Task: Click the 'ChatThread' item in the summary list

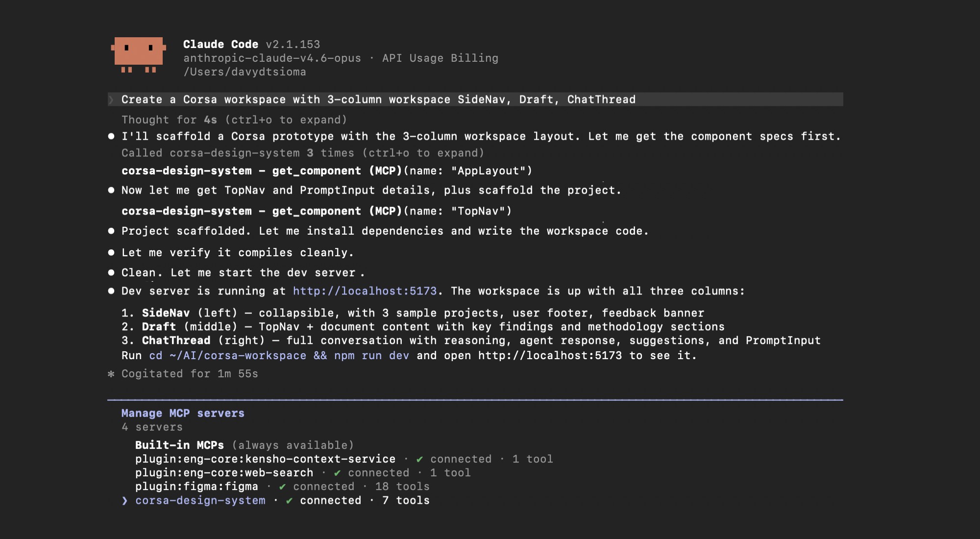Action: [176, 341]
